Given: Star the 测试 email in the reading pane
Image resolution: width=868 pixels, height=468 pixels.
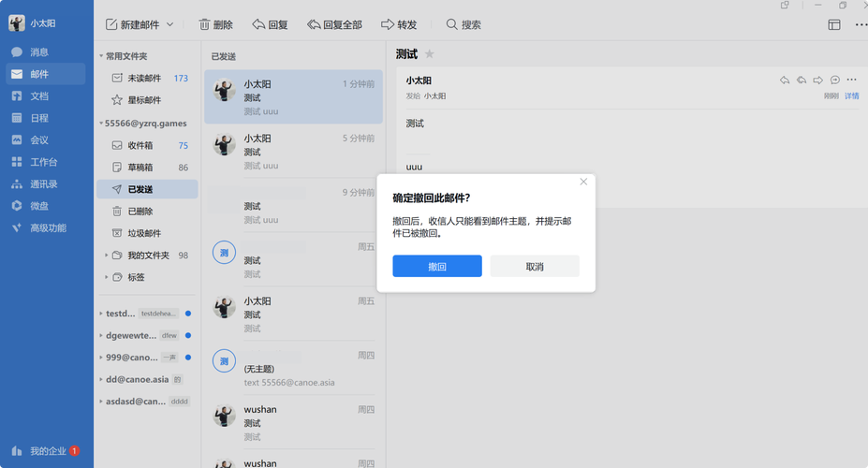Looking at the screenshot, I should click(430, 53).
